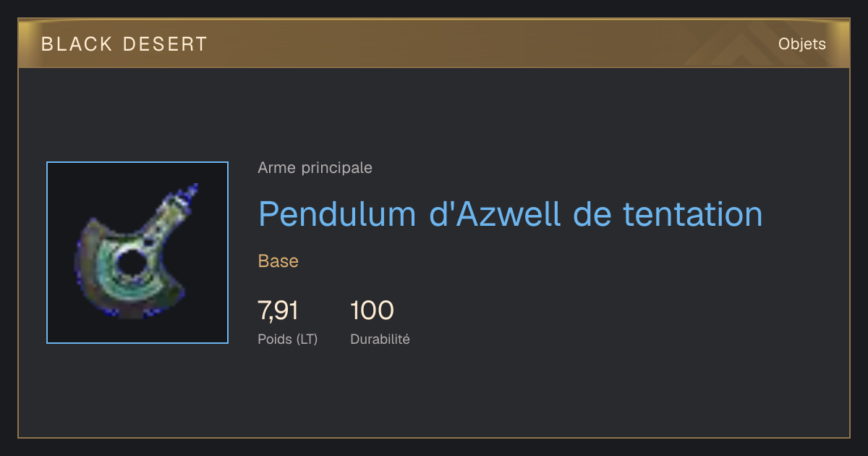Click the pendulum's handle tip in icon
Viewport: 868px width, 456px height.
(191, 192)
